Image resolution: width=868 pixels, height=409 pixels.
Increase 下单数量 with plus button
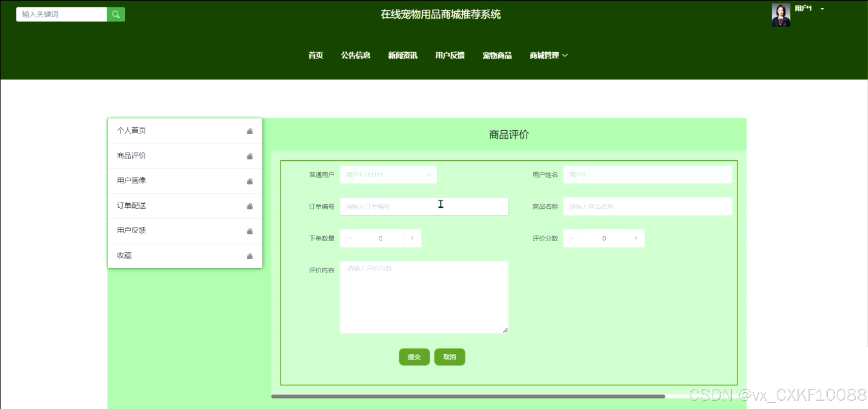pos(412,238)
